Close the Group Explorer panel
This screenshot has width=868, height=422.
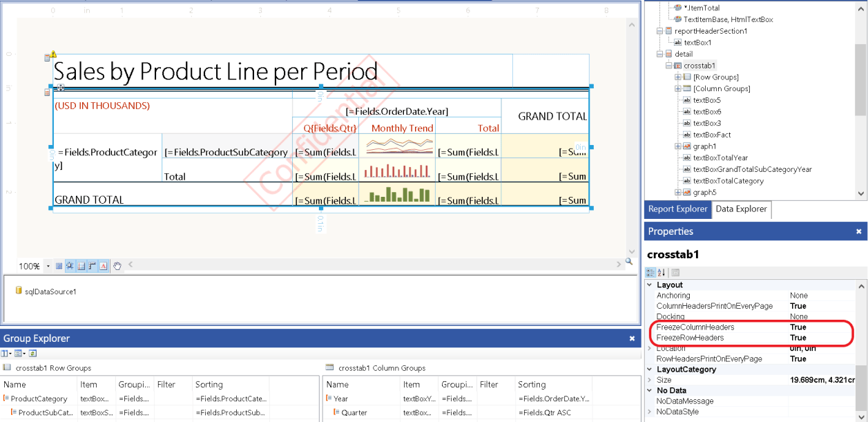pos(632,338)
